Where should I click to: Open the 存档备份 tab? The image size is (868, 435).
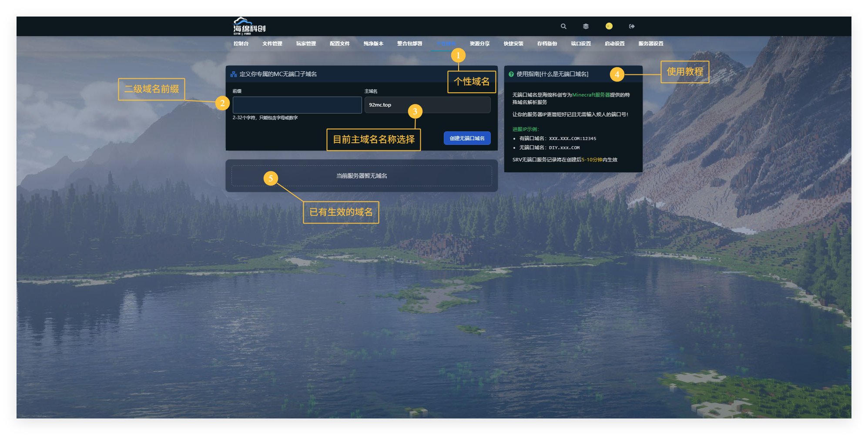(547, 43)
